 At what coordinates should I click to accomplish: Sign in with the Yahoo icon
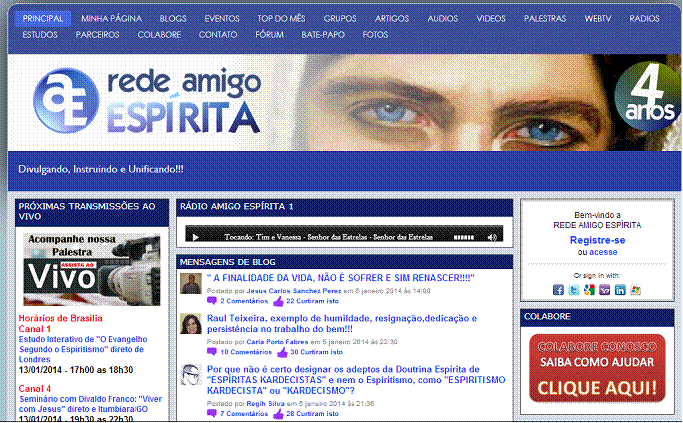tap(605, 290)
